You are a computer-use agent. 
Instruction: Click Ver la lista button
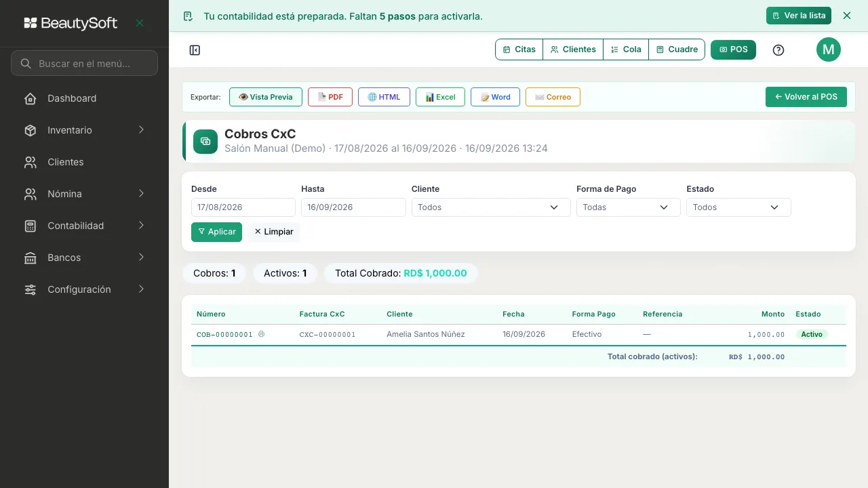[799, 16]
